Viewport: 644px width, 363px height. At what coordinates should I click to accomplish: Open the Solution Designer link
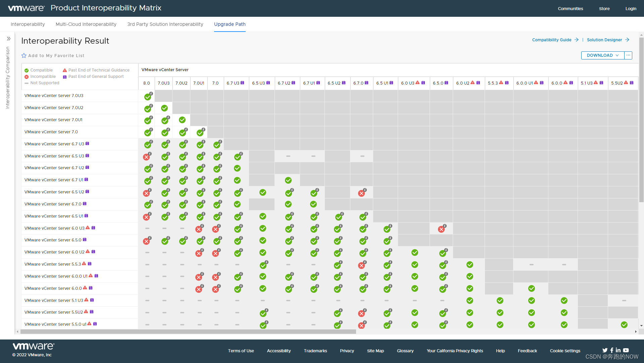coord(608,40)
